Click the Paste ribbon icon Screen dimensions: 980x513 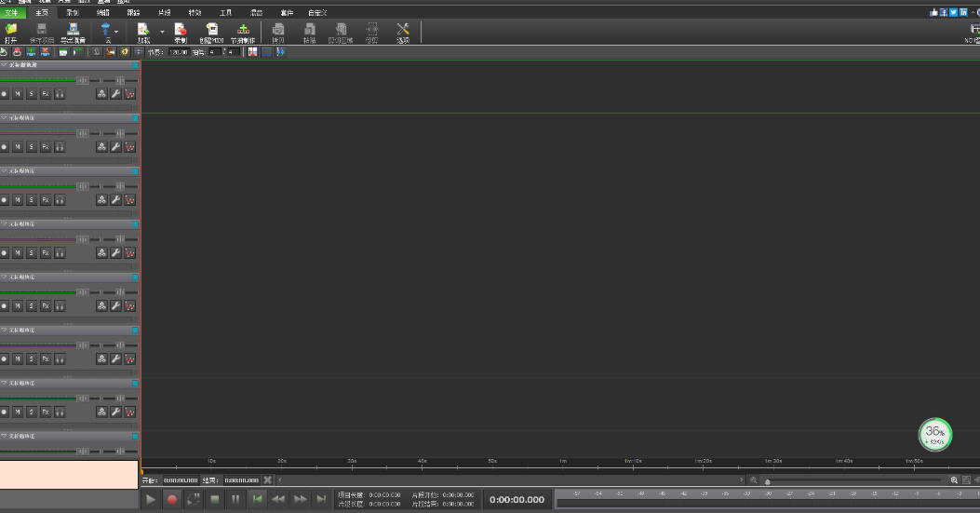(x=309, y=29)
